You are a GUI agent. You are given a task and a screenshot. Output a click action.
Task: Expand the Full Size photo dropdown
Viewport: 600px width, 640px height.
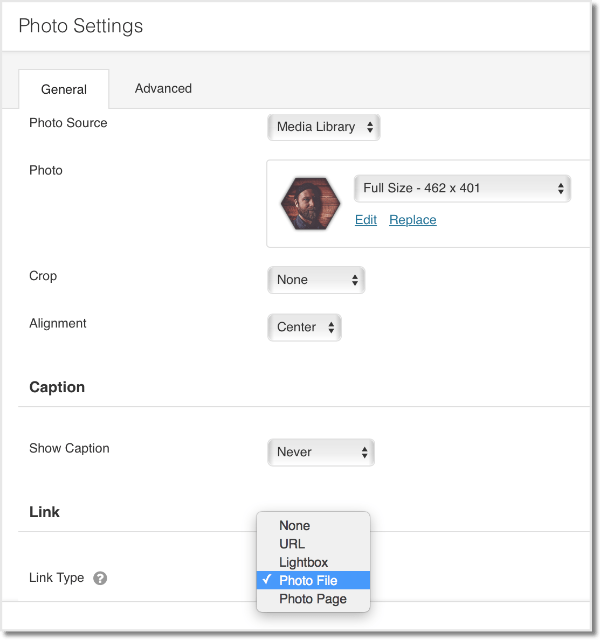(462, 188)
